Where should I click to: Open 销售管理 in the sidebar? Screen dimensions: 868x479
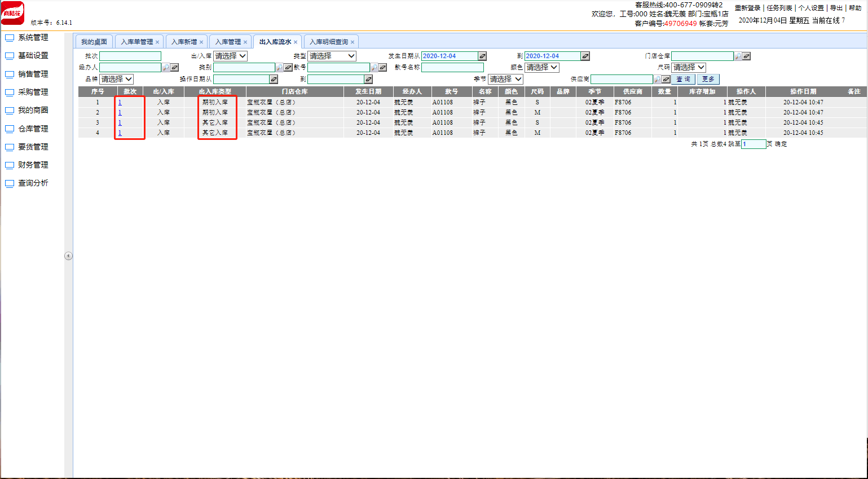tap(33, 74)
